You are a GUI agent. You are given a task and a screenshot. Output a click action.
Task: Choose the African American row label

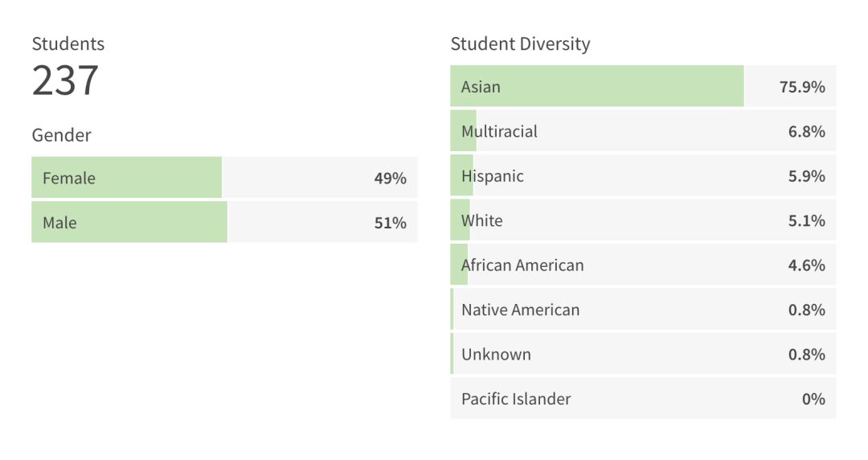522,265
